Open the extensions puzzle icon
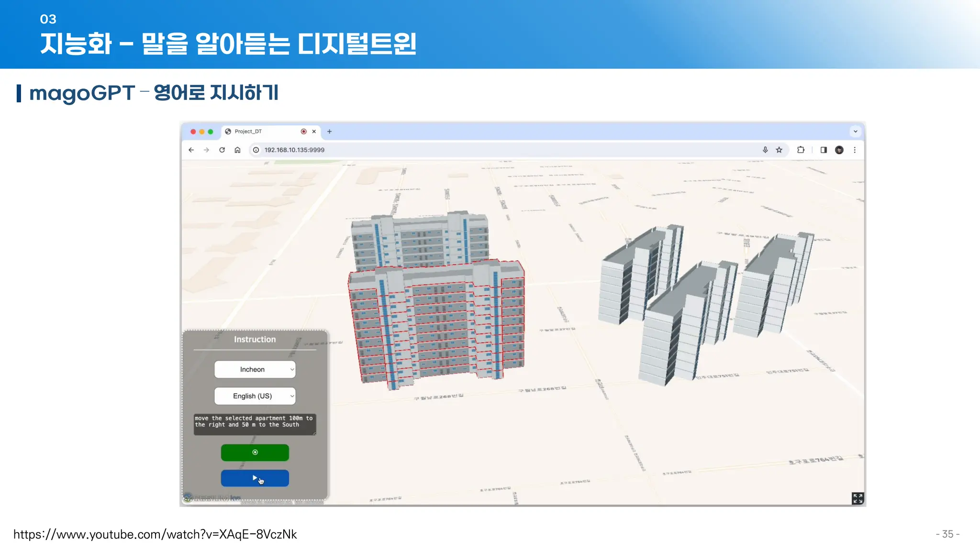This screenshot has height=551, width=980. click(801, 150)
